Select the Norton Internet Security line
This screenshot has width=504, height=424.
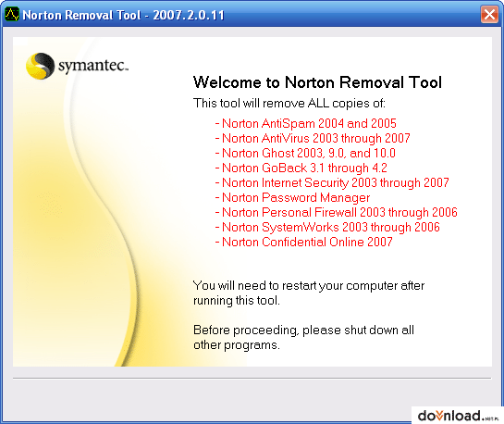pyautogui.click(x=332, y=182)
